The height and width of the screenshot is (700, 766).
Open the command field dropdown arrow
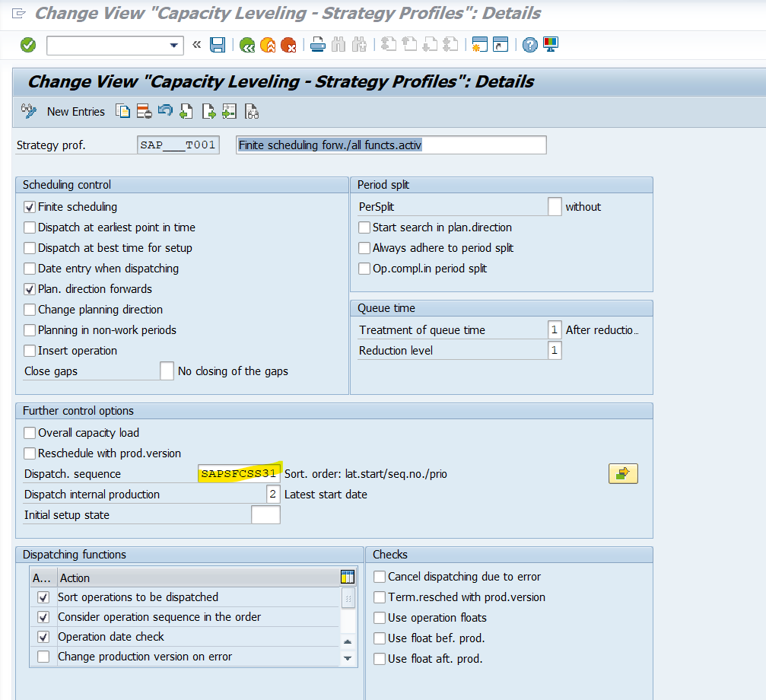point(173,46)
